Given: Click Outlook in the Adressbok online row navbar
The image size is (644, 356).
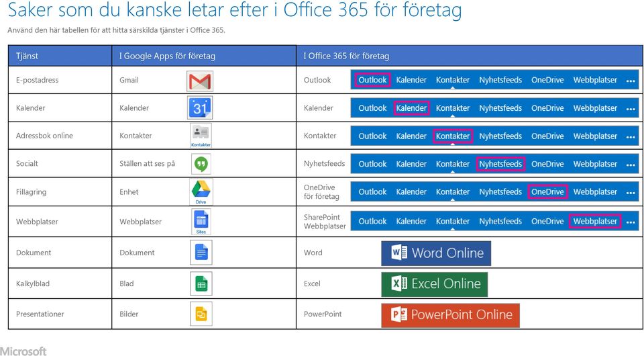Looking at the screenshot, I should 372,136.
